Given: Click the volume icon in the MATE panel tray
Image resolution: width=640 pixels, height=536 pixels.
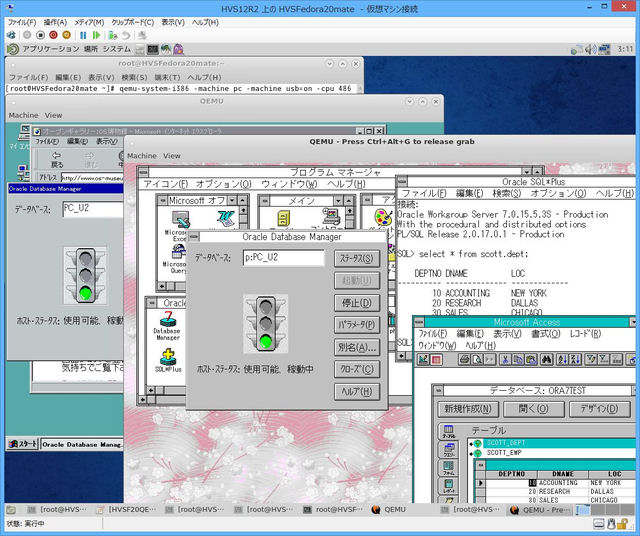Looking at the screenshot, I should point(590,49).
